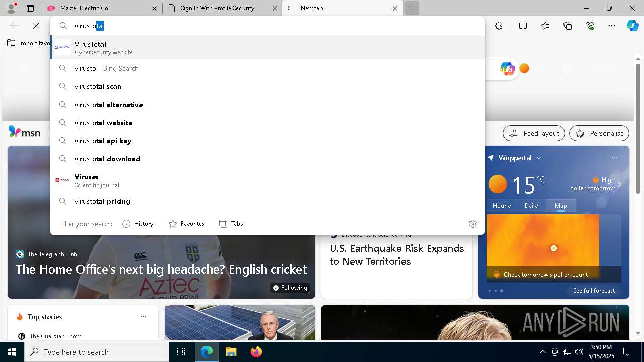Open weather card more options ellipsis
This screenshot has width=644, height=362.
(x=614, y=158)
